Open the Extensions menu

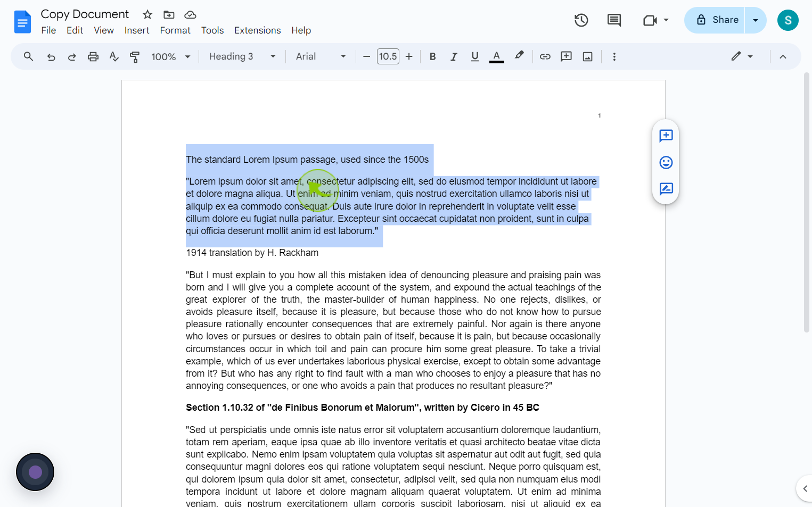[258, 30]
